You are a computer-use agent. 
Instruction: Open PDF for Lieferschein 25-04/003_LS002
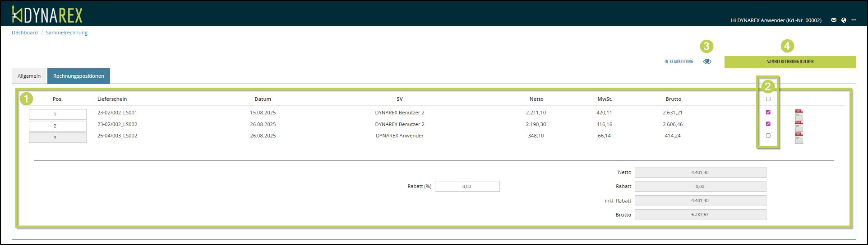coord(799,137)
